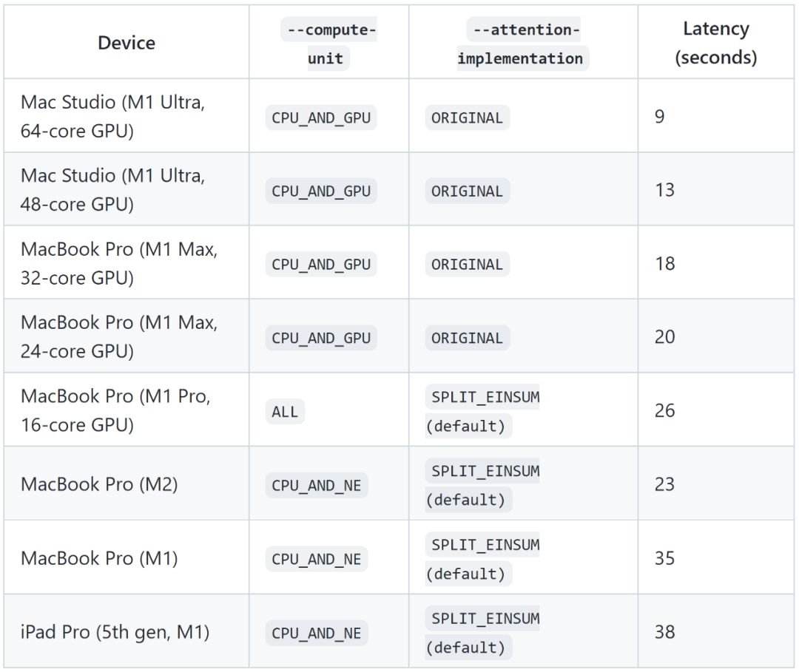
Task: Click the ALL compute unit code tag
Action: [x=285, y=412]
